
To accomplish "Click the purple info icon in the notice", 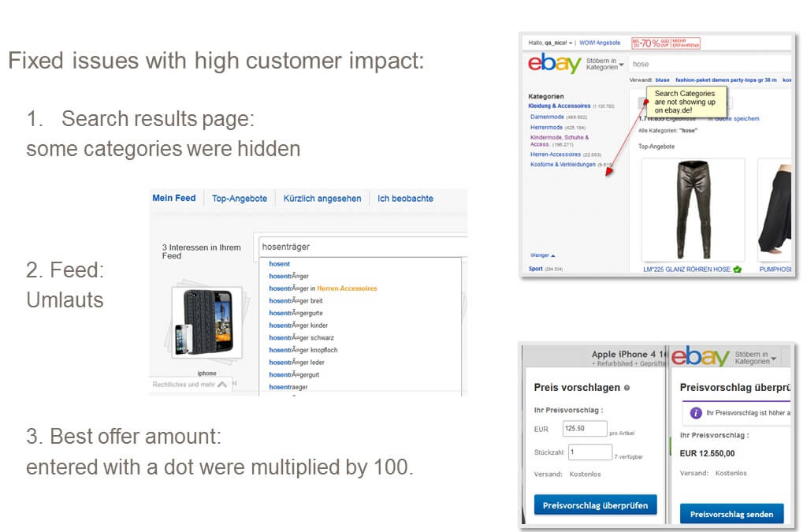I will (696, 413).
